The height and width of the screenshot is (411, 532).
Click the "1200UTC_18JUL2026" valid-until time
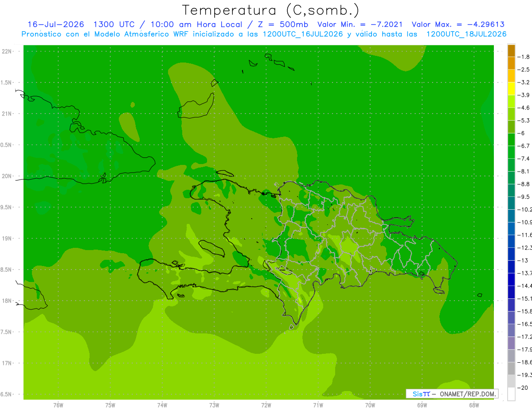click(x=466, y=34)
